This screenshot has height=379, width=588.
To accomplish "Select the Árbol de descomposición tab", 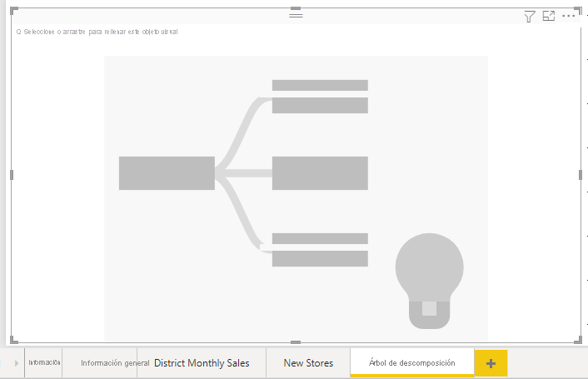I will [412, 362].
